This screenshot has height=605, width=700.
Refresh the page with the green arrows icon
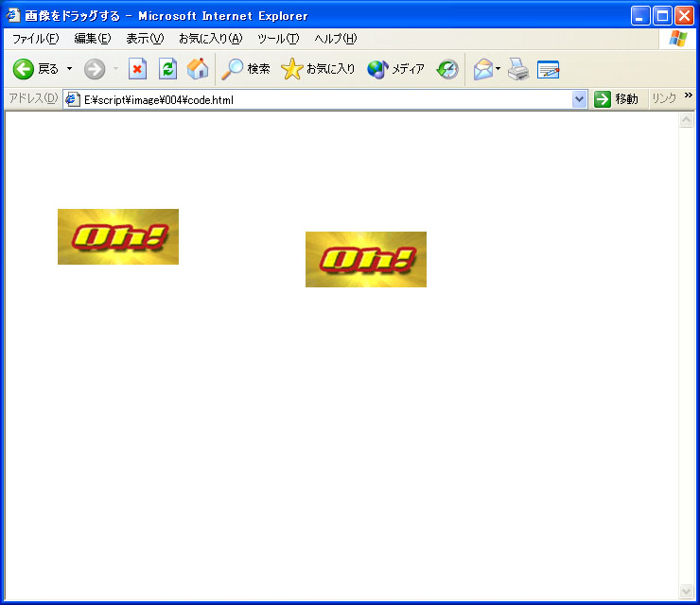[x=167, y=69]
